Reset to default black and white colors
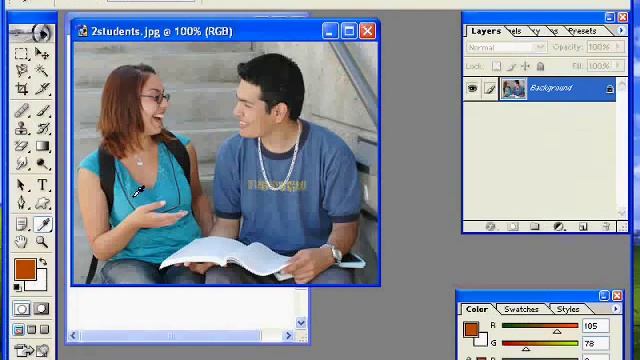640x360 pixels. 17,287
